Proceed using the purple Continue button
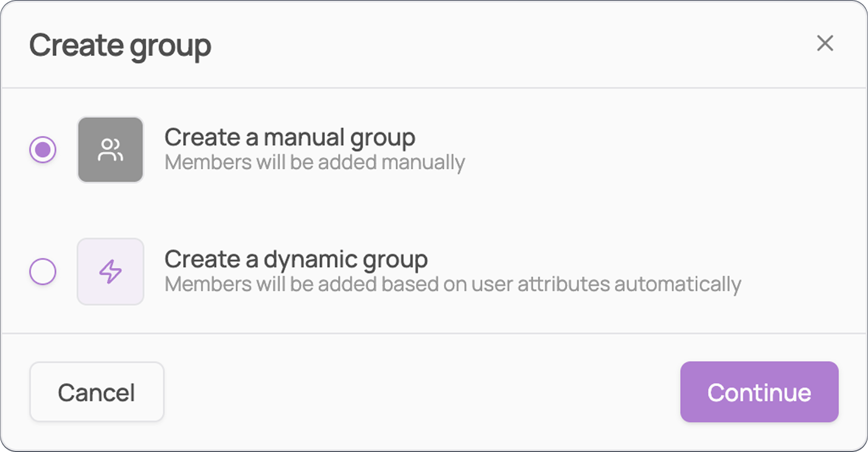The height and width of the screenshot is (452, 868). (x=759, y=392)
